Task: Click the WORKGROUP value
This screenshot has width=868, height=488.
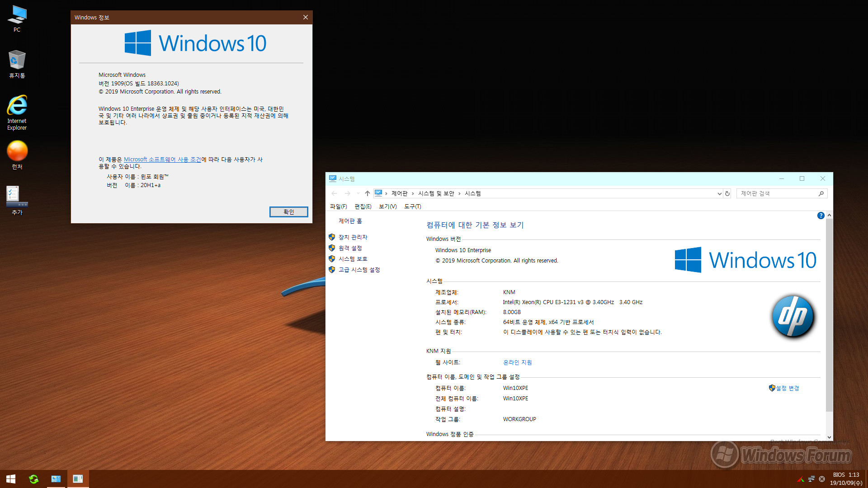Action: pyautogui.click(x=519, y=419)
